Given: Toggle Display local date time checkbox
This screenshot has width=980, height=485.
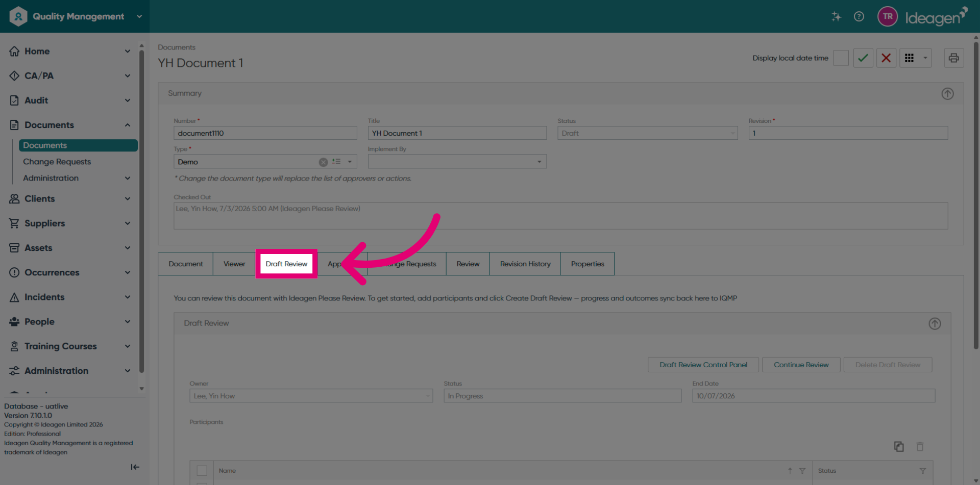Looking at the screenshot, I should 841,58.
